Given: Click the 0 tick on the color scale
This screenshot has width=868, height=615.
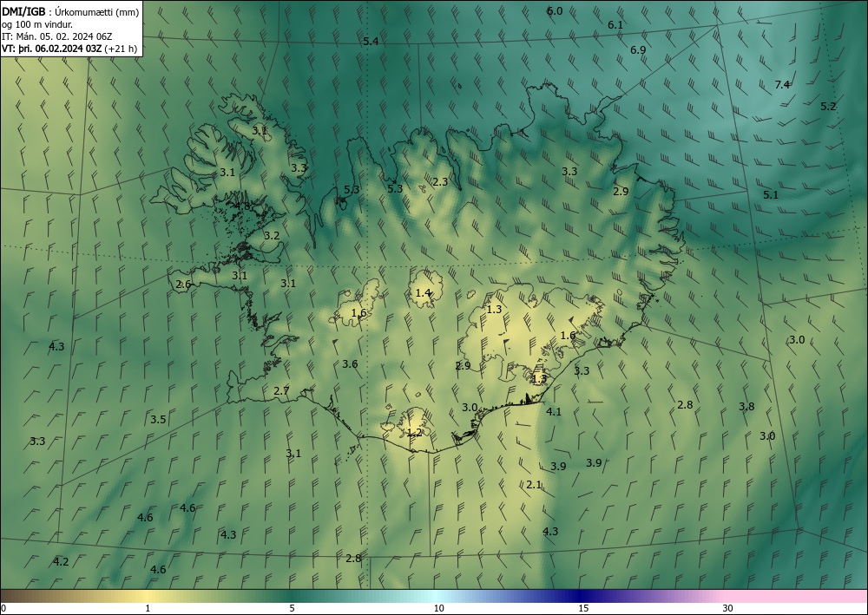Looking at the screenshot, I should pyautogui.click(x=3, y=608).
